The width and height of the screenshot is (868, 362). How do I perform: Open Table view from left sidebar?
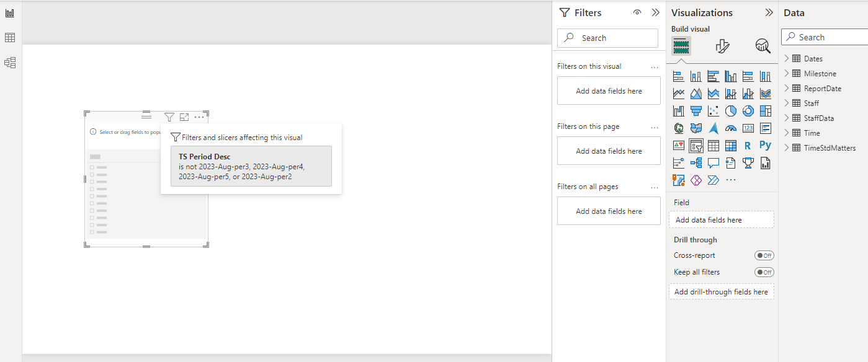10,38
